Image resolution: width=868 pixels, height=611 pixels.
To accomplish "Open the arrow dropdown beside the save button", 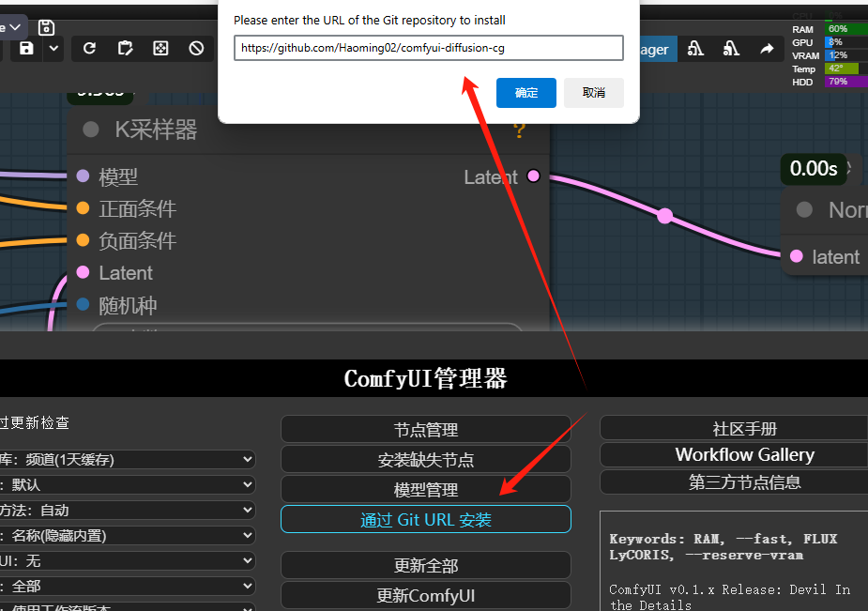I will pyautogui.click(x=53, y=49).
